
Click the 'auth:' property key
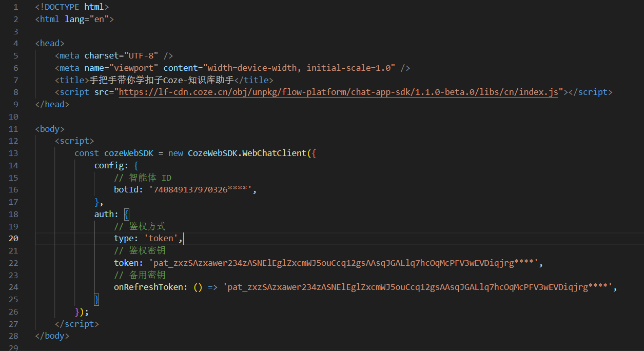point(106,215)
